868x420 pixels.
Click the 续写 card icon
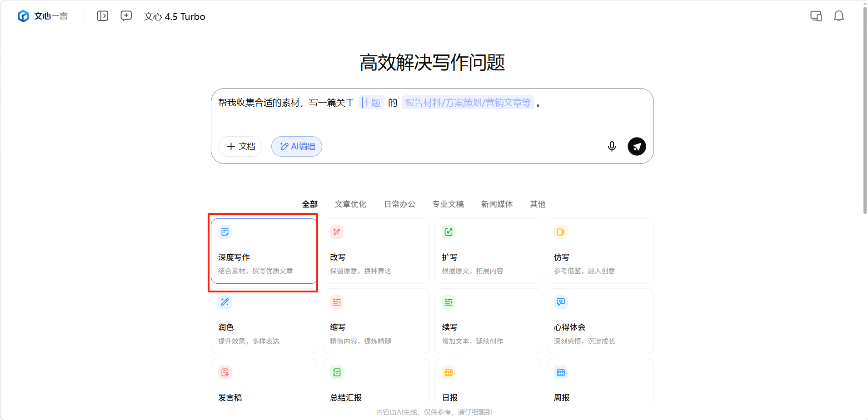(x=449, y=302)
